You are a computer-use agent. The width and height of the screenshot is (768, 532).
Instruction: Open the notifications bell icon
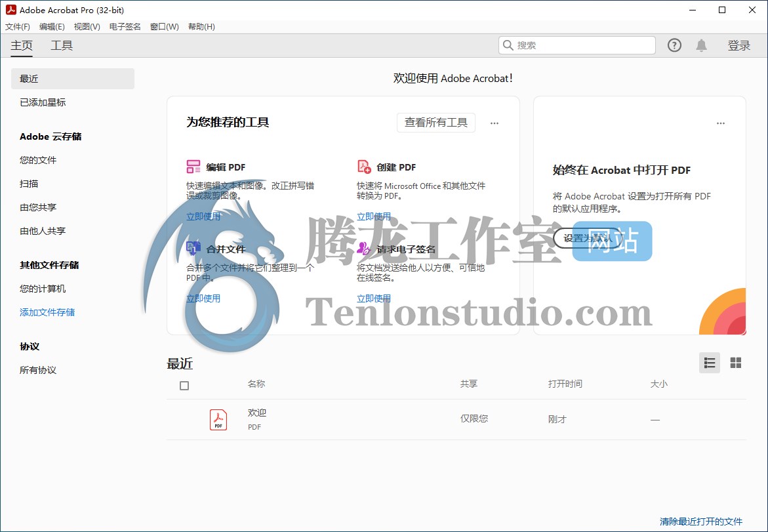click(x=701, y=45)
